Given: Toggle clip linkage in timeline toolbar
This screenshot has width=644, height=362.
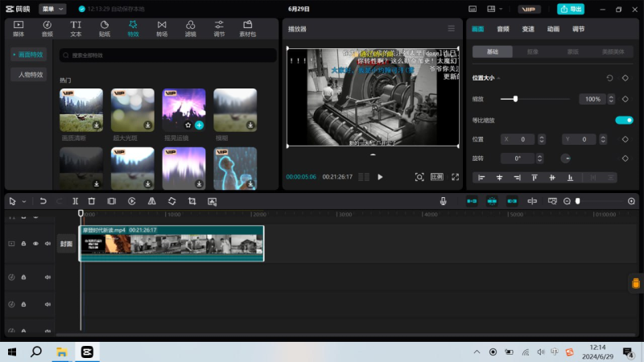Looking at the screenshot, I should click(x=512, y=201).
